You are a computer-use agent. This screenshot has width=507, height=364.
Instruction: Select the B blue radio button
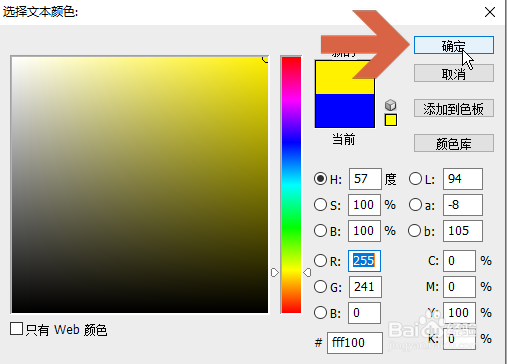click(320, 313)
